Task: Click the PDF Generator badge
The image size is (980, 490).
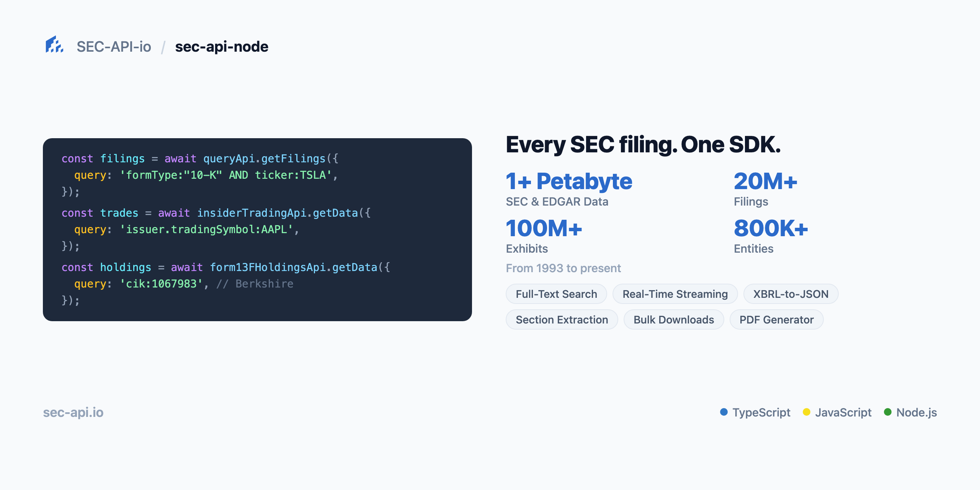Action: click(x=776, y=319)
